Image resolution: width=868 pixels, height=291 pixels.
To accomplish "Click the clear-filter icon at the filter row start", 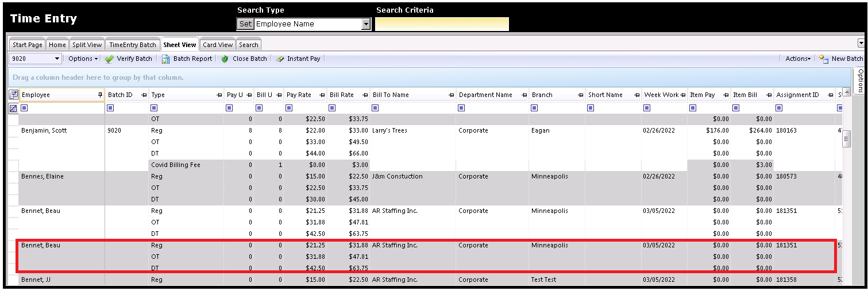I will [14, 108].
